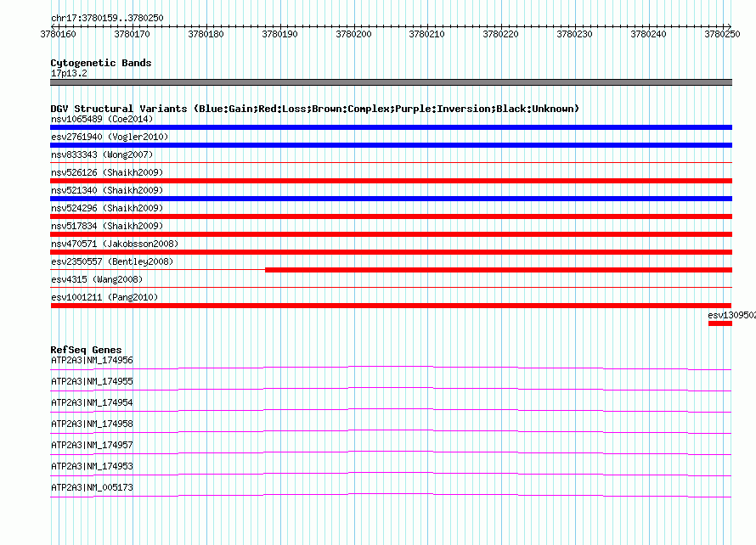Image resolution: width=756 pixels, height=545 pixels.
Task: Click the red bar for nsv470571
Action: [x=391, y=252]
